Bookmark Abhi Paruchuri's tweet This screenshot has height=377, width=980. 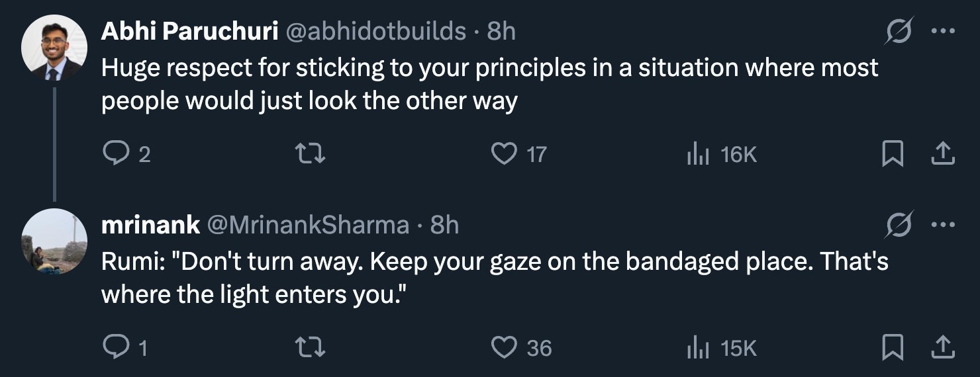[x=892, y=154]
